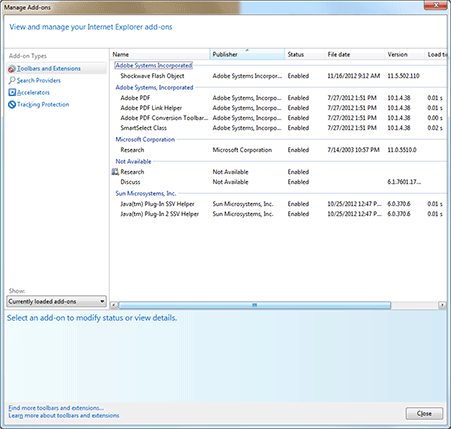Sort by the Publisher column header
451x429 pixels.
[247, 54]
